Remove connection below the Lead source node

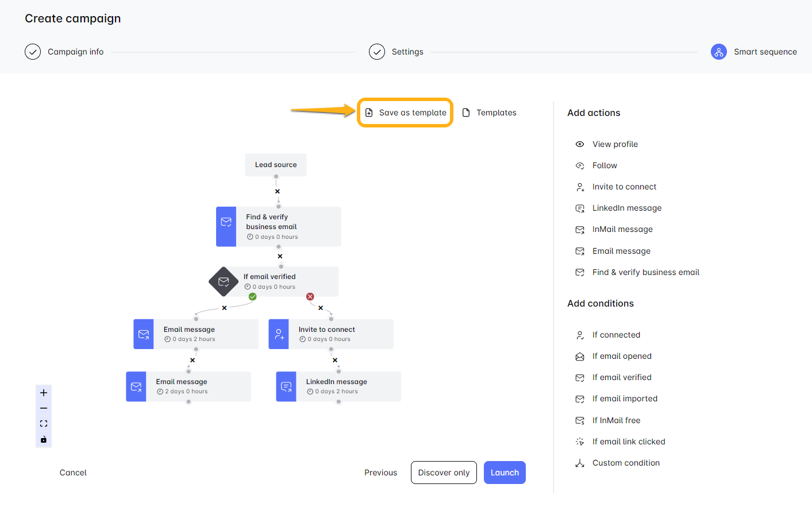278,191
